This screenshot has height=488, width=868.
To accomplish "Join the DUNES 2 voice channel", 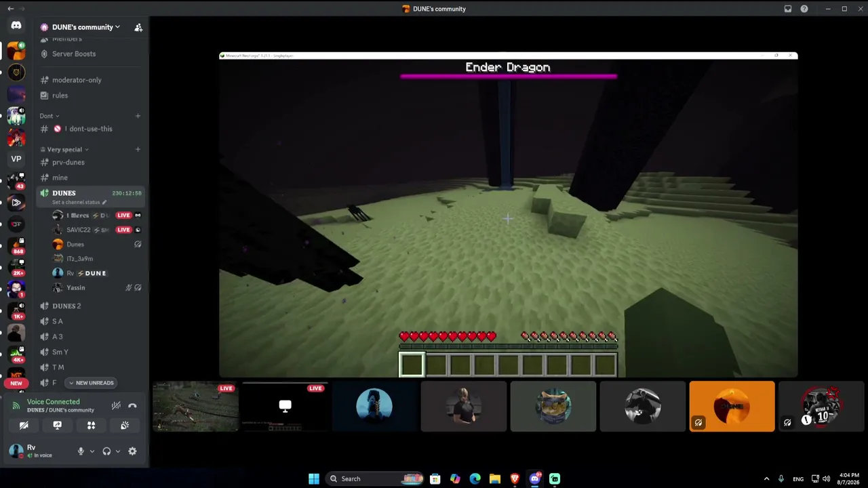I will click(x=66, y=306).
